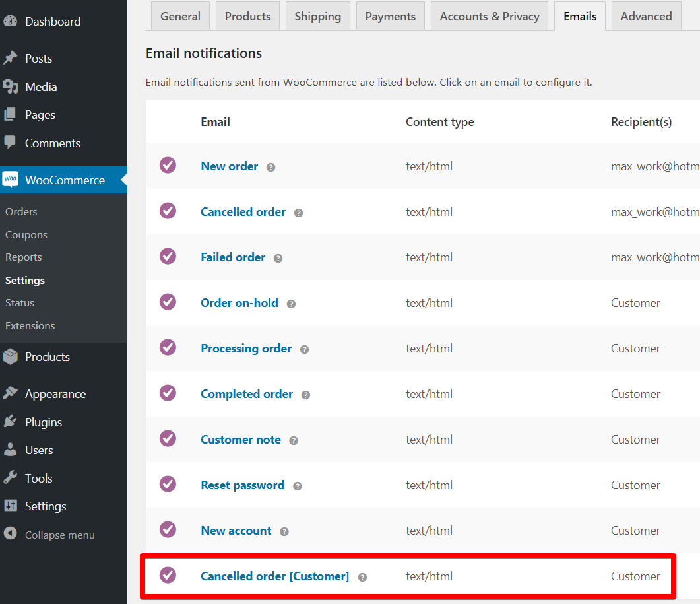The width and height of the screenshot is (700, 604).
Task: Click the Pages icon in sidebar
Action: (x=11, y=114)
